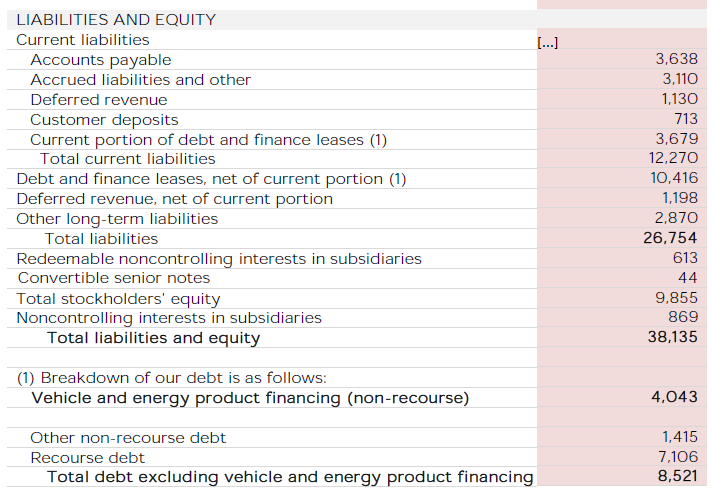This screenshot has width=712, height=496.
Task: Select the Deferred revenue value 1,130
Action: pos(679,100)
